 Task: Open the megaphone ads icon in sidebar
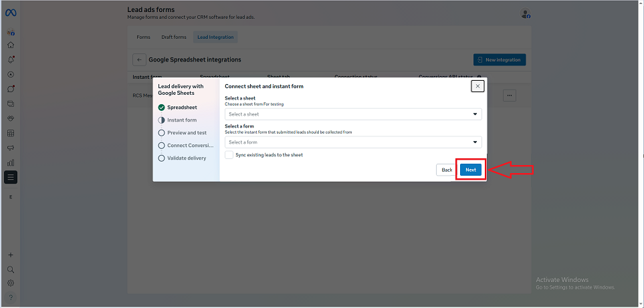pos(11,148)
